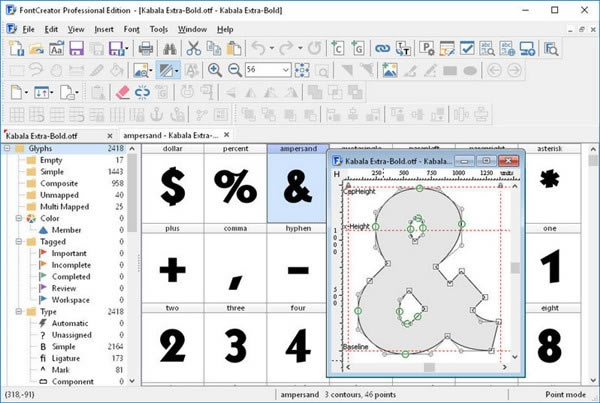Select the Unmapped glyphs category
The image size is (600, 403).
[59, 195]
